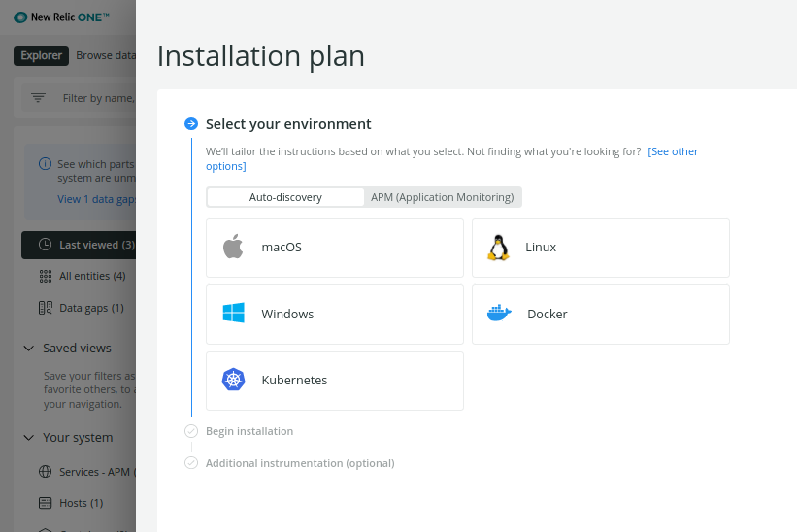Click the View 1 data gap link
Viewport: 797px width, 532px height.
tap(96, 199)
